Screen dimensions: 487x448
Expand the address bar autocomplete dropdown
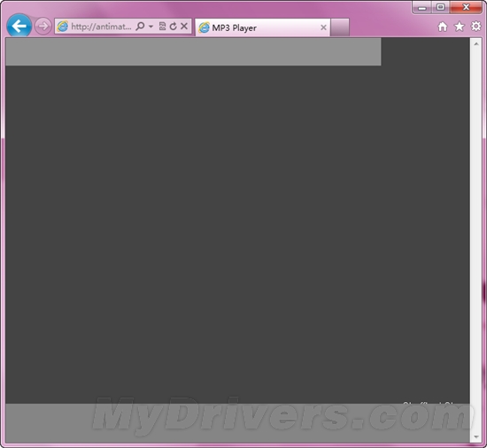[x=151, y=27]
